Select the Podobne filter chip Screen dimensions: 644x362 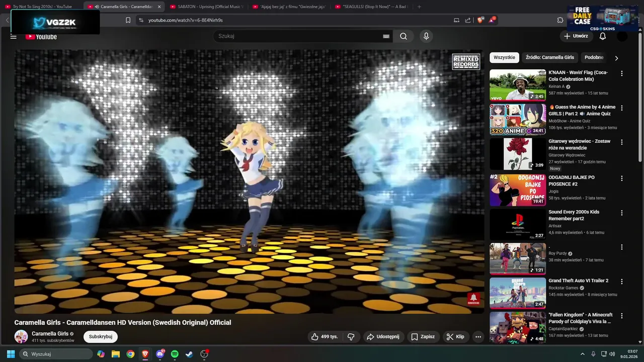tap(594, 57)
